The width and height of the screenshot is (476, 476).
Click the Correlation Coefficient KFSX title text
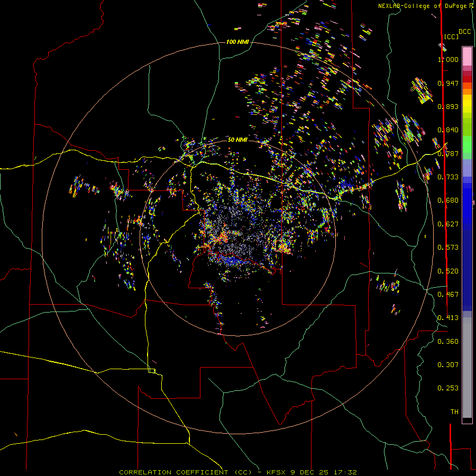pyautogui.click(x=237, y=472)
